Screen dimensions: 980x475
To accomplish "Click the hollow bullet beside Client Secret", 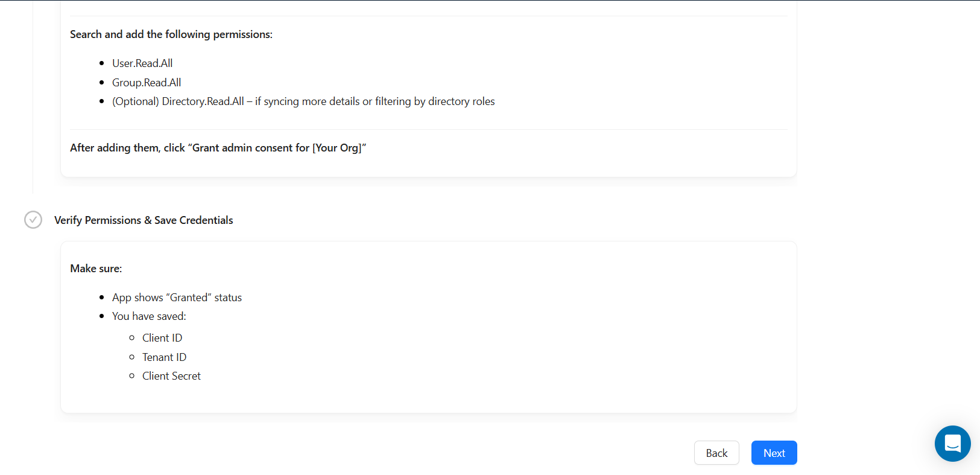I will pos(132,376).
